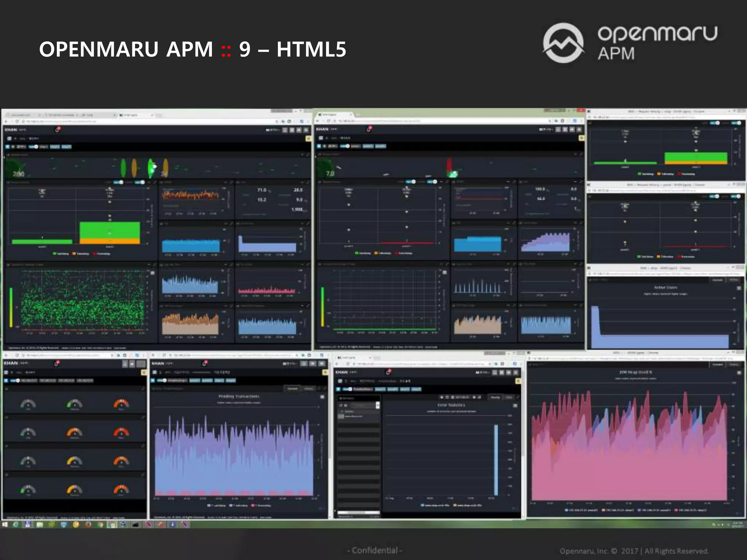Click the last blue instance tag in the Pending Transactions toolbar

pyautogui.click(x=231, y=381)
